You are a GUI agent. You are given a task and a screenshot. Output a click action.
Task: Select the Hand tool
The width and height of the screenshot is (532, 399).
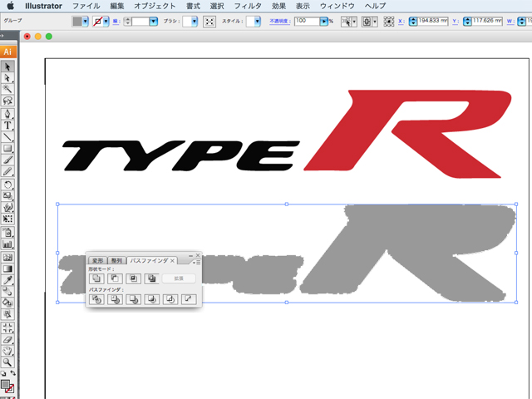[7, 351]
